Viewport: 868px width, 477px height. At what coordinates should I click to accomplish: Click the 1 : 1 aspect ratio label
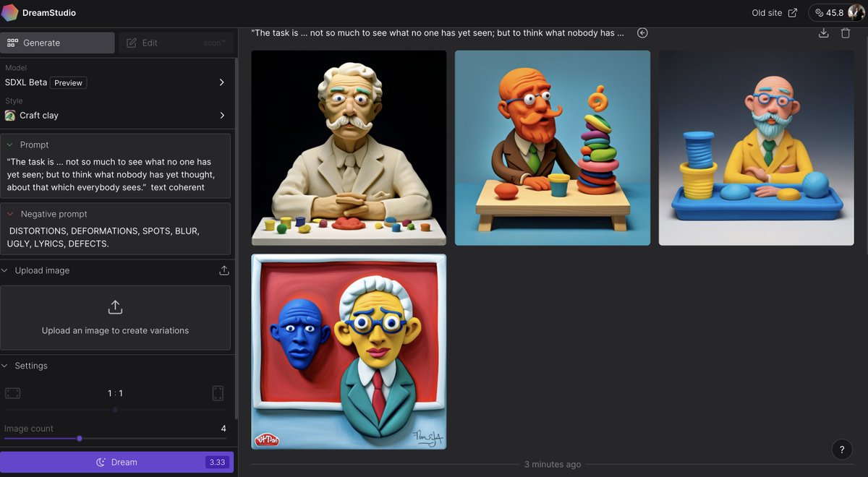tap(115, 393)
